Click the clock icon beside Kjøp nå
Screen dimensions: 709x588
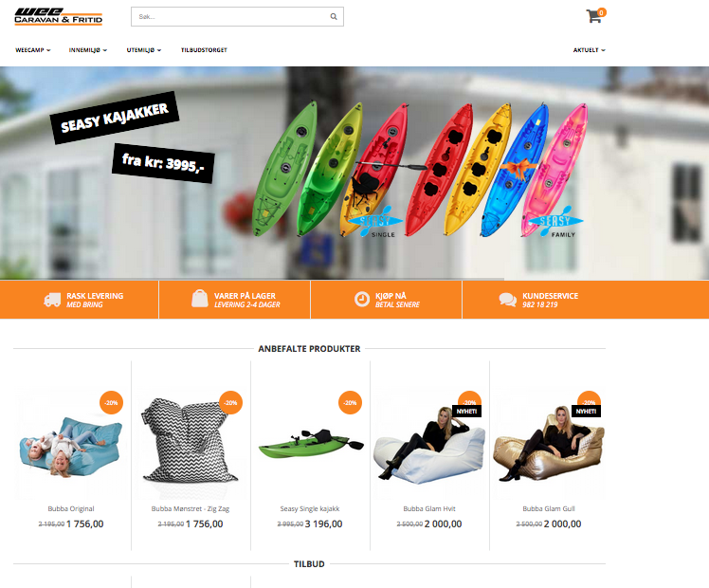[362, 299]
